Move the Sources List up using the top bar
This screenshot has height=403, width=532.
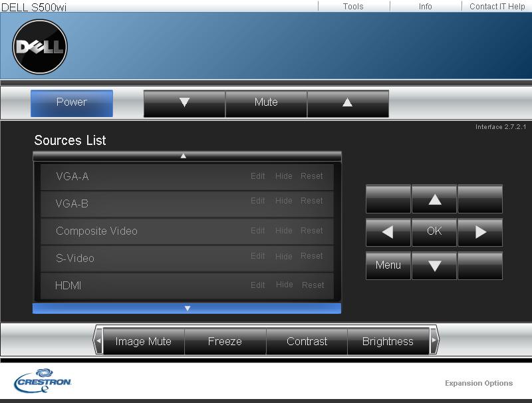coord(187,156)
